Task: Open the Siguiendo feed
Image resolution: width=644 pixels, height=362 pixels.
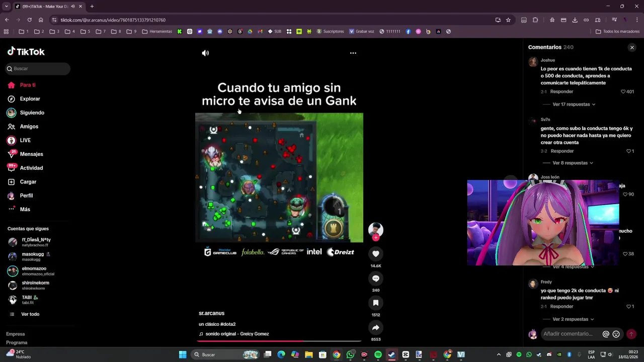Action: (x=32, y=113)
